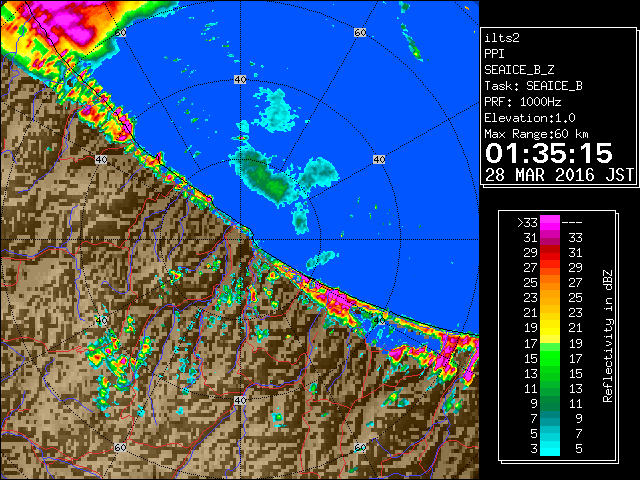Click the date "28 MAR 2016 JST"
Viewport: 640px width, 480px height.
559,175
